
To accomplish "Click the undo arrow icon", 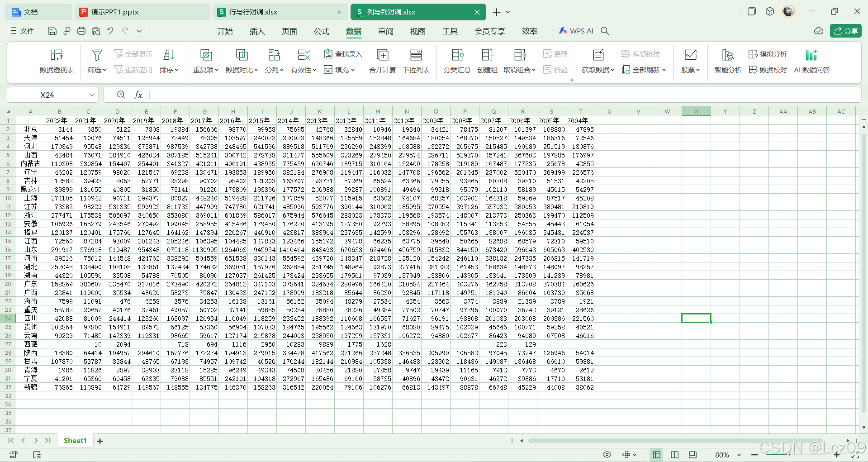I will click(x=110, y=31).
